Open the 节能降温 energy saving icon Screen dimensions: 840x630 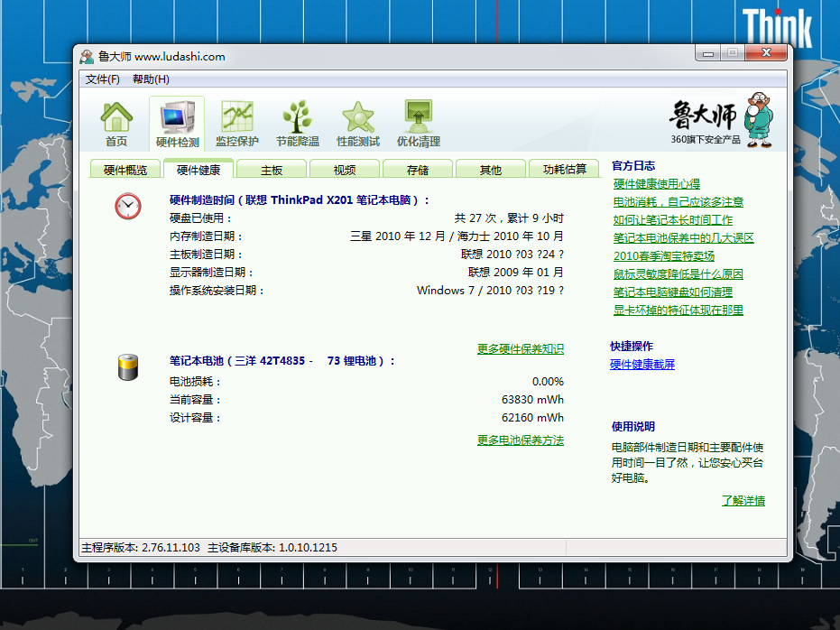(x=298, y=125)
